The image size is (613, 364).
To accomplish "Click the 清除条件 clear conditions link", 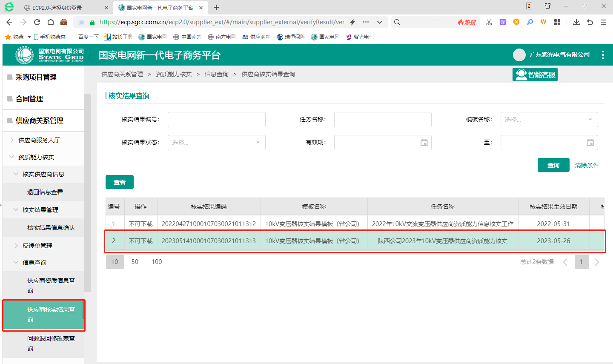I will coord(587,165).
